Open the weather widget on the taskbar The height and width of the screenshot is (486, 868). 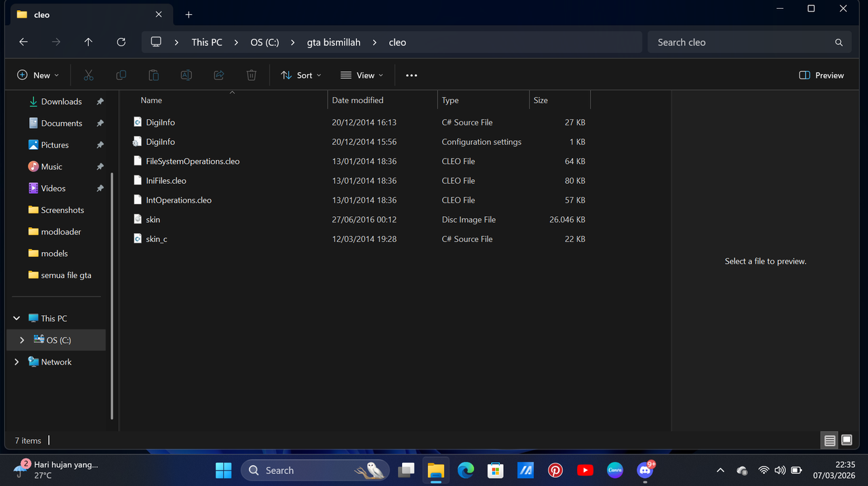pyautogui.click(x=56, y=470)
